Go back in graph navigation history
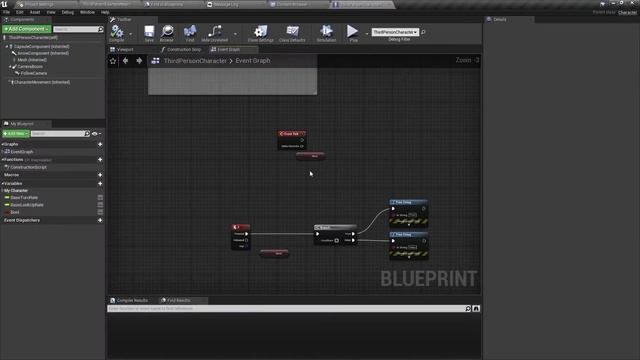Image resolution: width=640 pixels, height=360 pixels. point(126,60)
